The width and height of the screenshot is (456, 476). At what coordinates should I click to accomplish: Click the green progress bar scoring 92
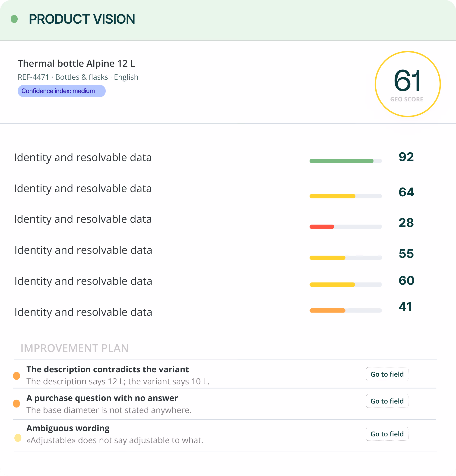pos(345,161)
